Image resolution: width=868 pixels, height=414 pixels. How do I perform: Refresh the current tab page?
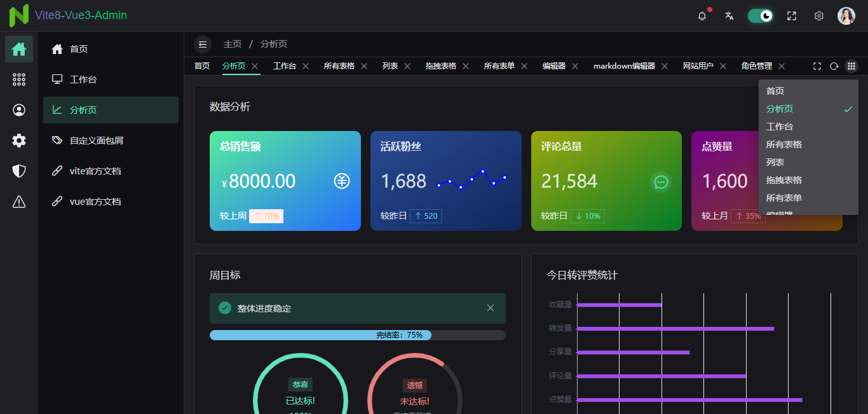[x=834, y=66]
